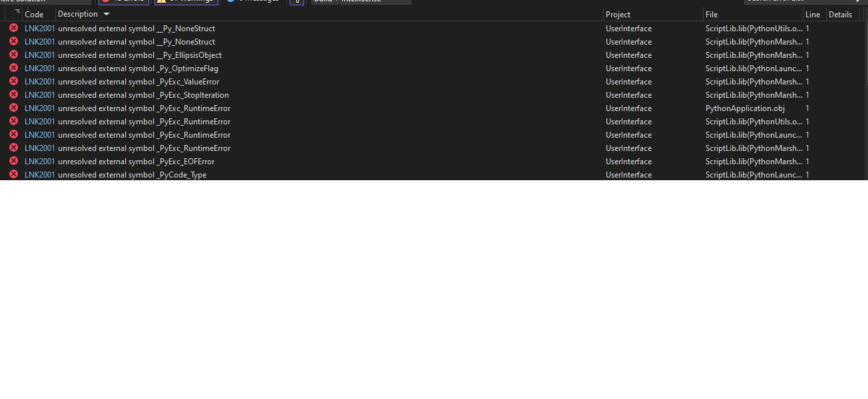868x399 pixels.
Task: Select the 'unresolved external symbol _Py_OptimizeFlag' description
Action: coord(138,68)
